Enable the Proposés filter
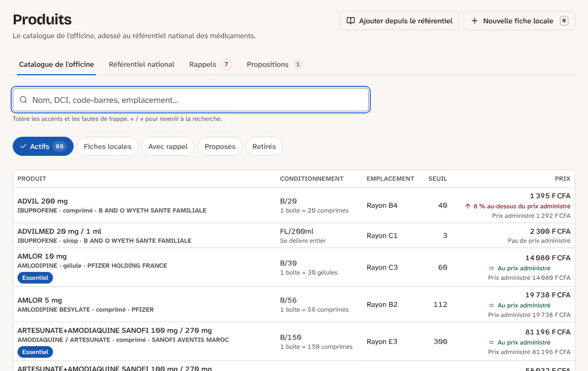 coord(220,146)
